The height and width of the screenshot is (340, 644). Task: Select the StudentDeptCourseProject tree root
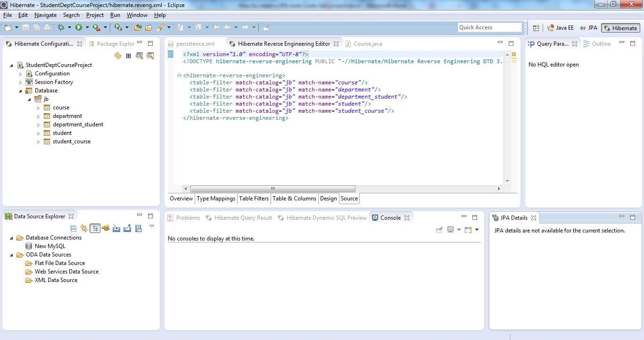tap(58, 65)
